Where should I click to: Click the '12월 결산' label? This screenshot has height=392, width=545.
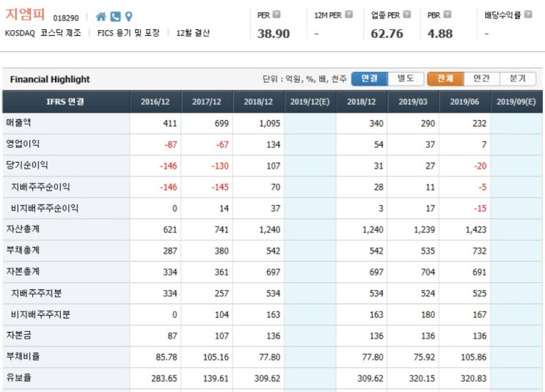coord(193,33)
